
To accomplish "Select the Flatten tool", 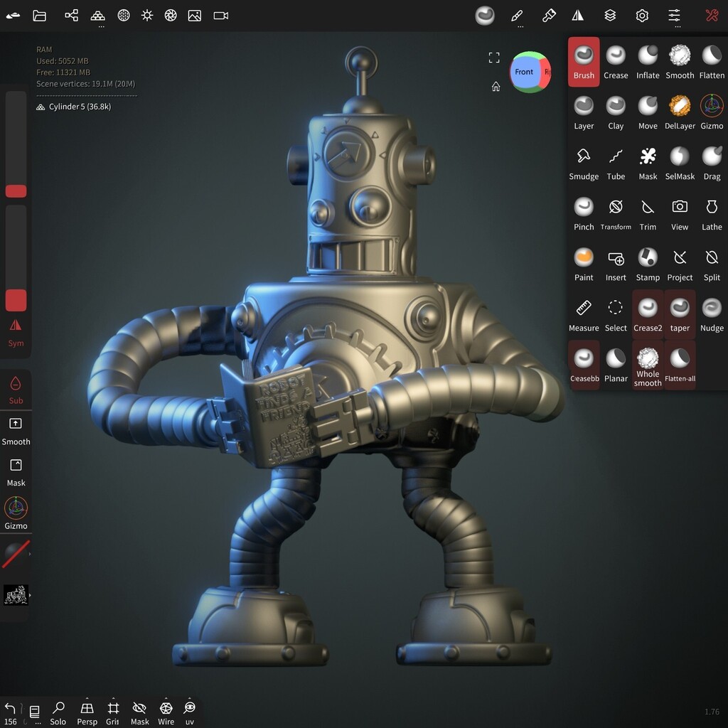I will (x=712, y=63).
